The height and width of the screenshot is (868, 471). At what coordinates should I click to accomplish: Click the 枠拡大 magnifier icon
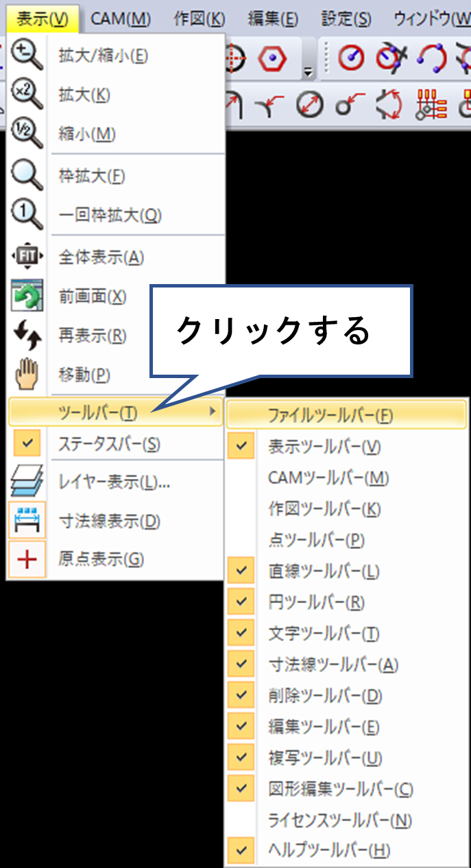(x=27, y=175)
